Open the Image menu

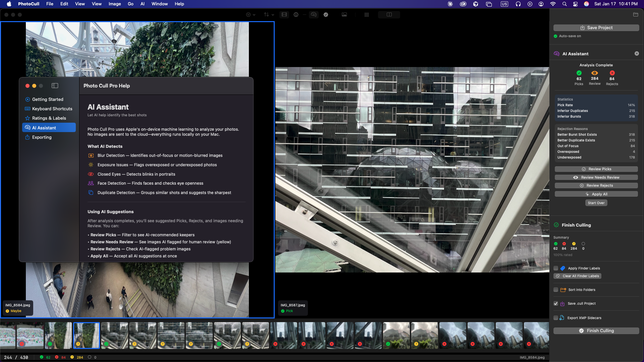(114, 4)
